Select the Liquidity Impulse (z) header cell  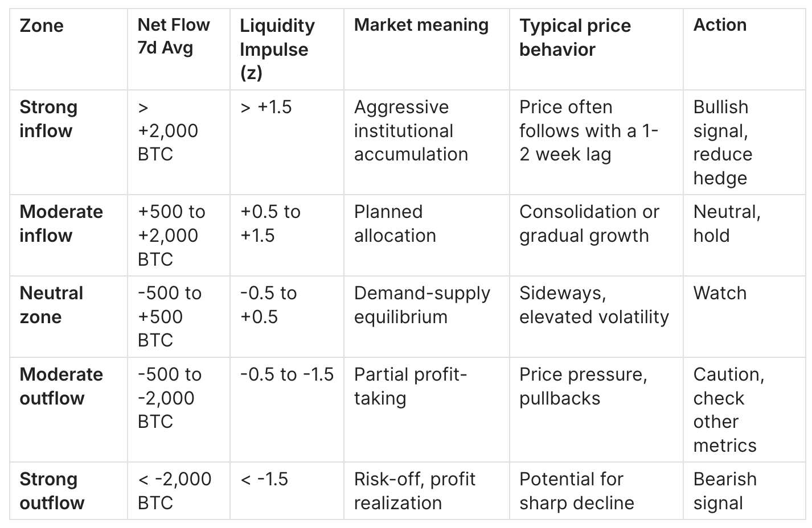[x=277, y=49]
